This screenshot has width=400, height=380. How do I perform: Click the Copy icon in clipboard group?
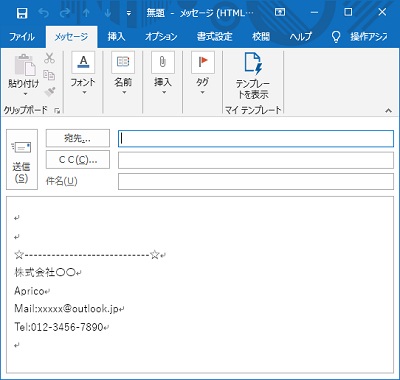coord(49,75)
